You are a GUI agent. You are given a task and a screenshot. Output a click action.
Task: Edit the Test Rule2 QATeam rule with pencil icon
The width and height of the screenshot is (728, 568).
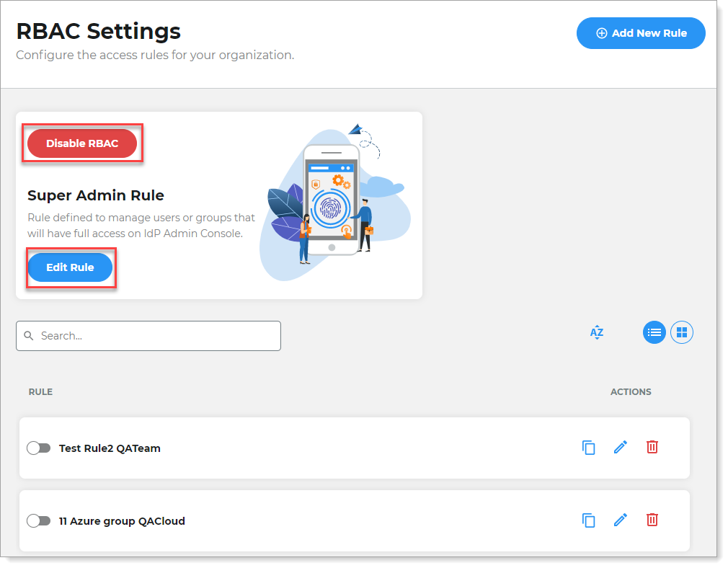tap(621, 448)
